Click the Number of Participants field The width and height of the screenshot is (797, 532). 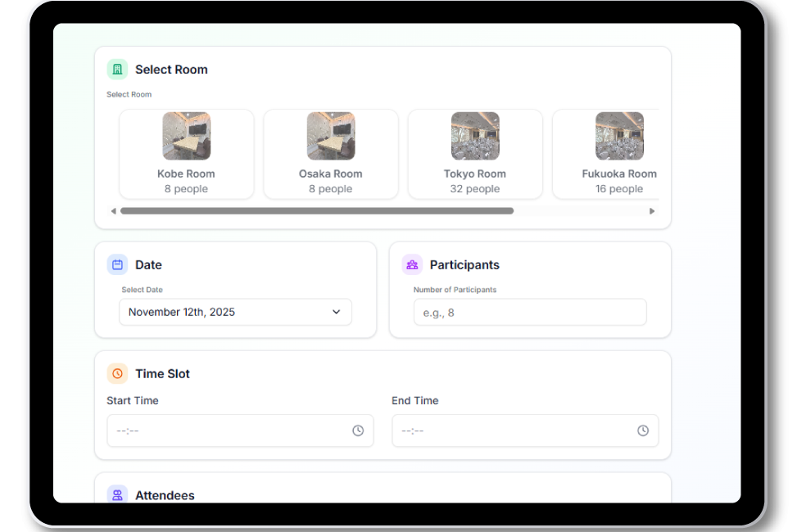coord(530,312)
